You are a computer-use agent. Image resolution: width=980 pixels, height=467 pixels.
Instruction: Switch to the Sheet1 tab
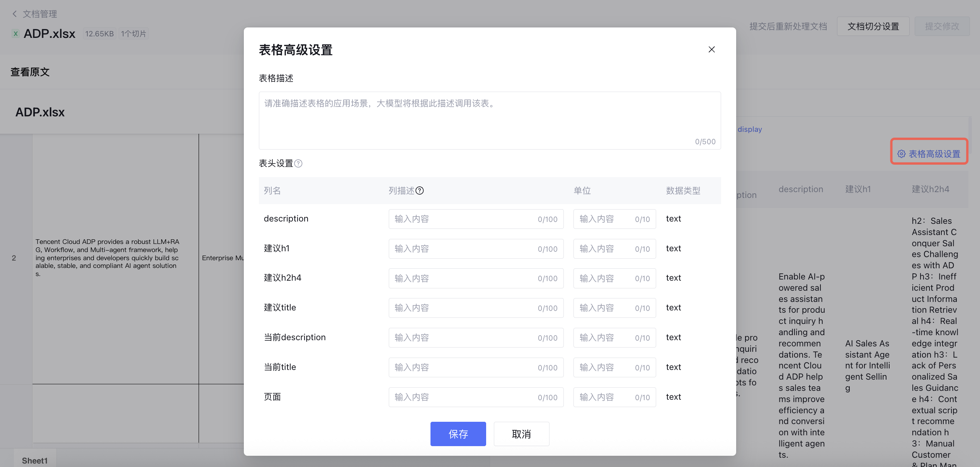pos(35,460)
